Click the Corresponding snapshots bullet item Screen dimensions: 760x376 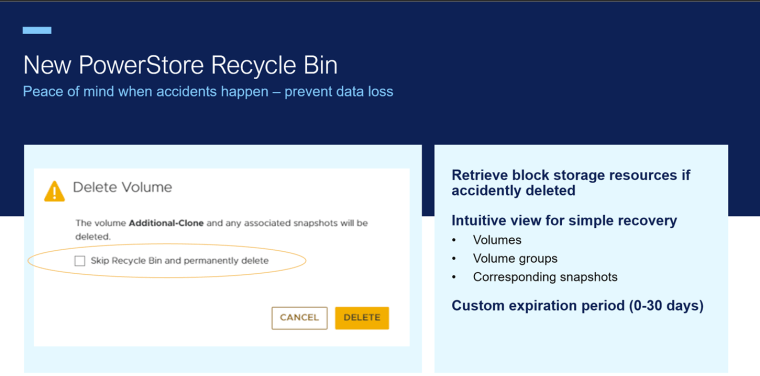pyautogui.click(x=545, y=277)
